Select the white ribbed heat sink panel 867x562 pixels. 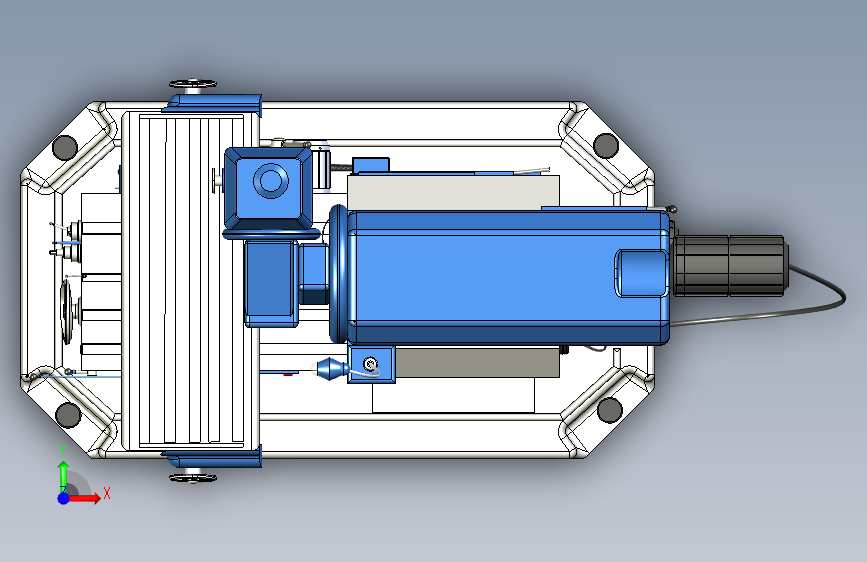point(190,279)
